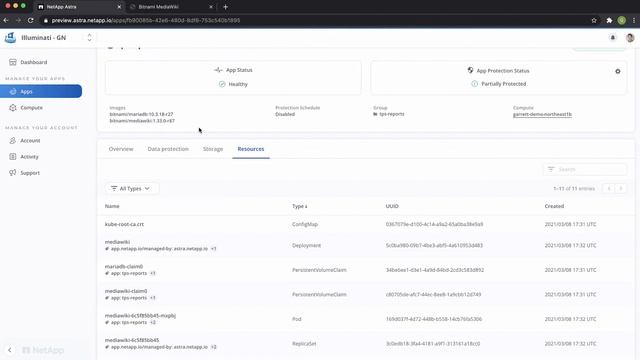Open a new browser tab
The height and width of the screenshot is (360, 640).
point(225,7)
